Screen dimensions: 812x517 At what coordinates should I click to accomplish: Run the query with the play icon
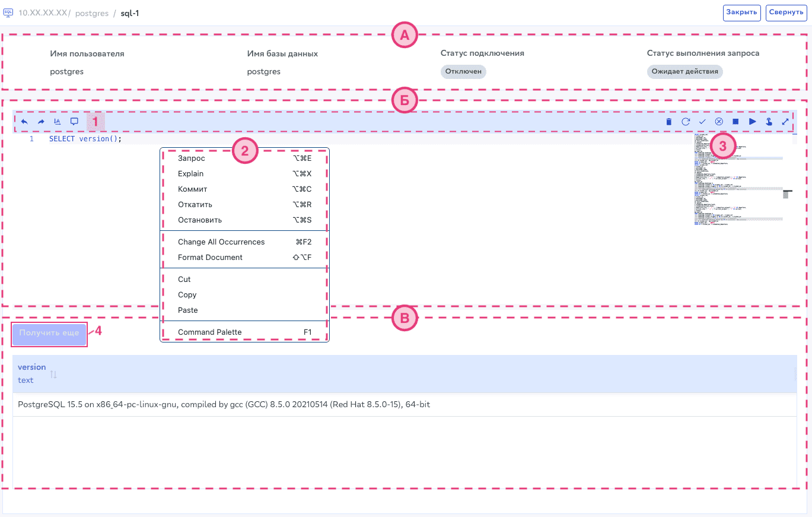[752, 122]
